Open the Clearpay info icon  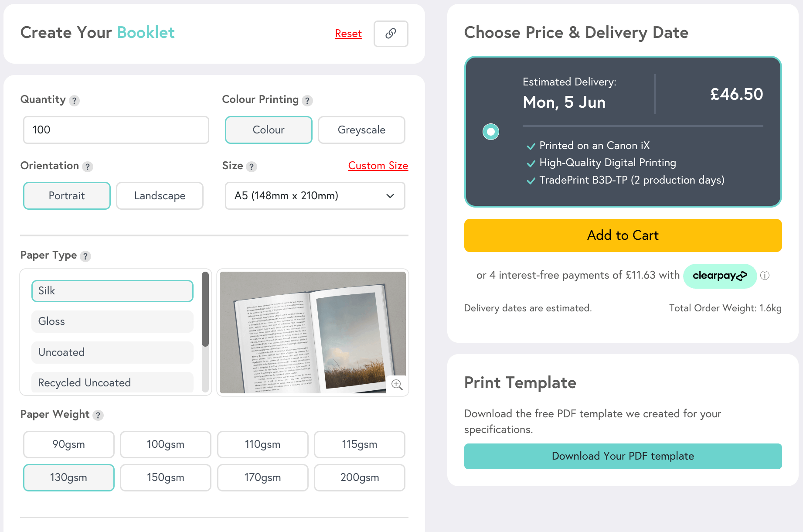(x=765, y=276)
